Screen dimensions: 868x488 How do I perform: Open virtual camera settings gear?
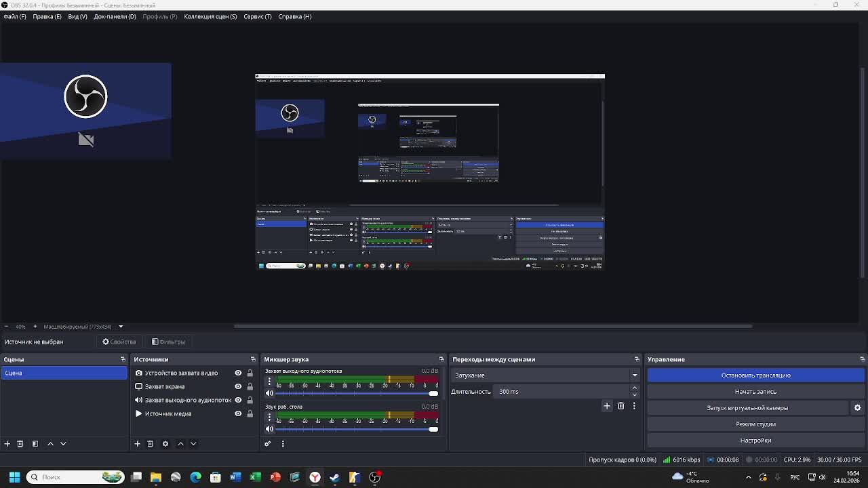pos(857,408)
